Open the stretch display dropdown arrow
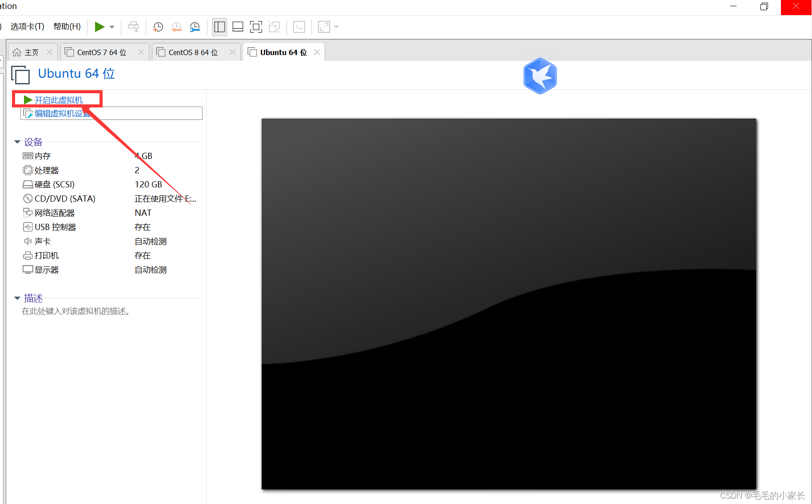This screenshot has width=812, height=504. [336, 27]
